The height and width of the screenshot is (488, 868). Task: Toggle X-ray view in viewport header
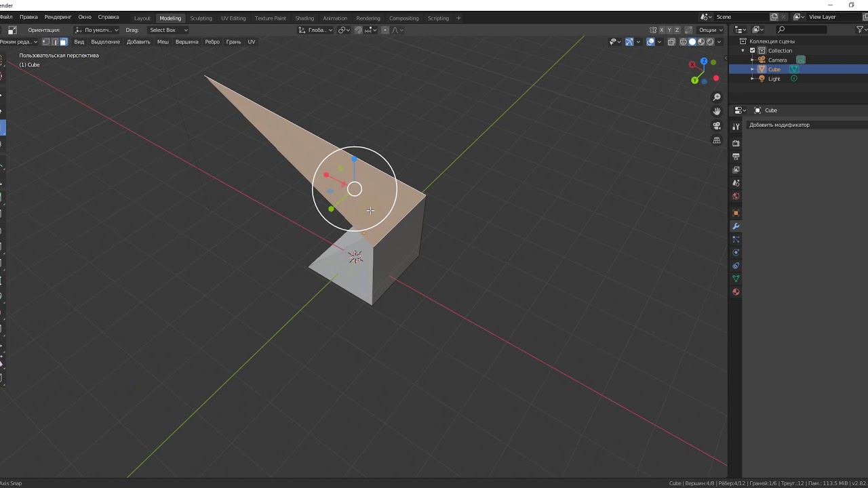coord(671,42)
